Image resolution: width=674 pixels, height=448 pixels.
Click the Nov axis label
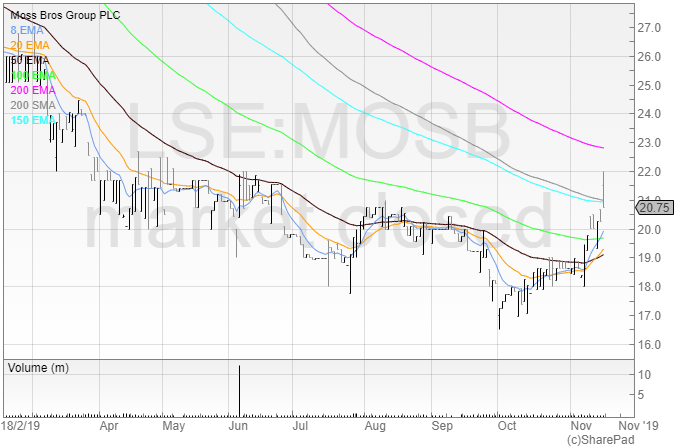click(581, 426)
